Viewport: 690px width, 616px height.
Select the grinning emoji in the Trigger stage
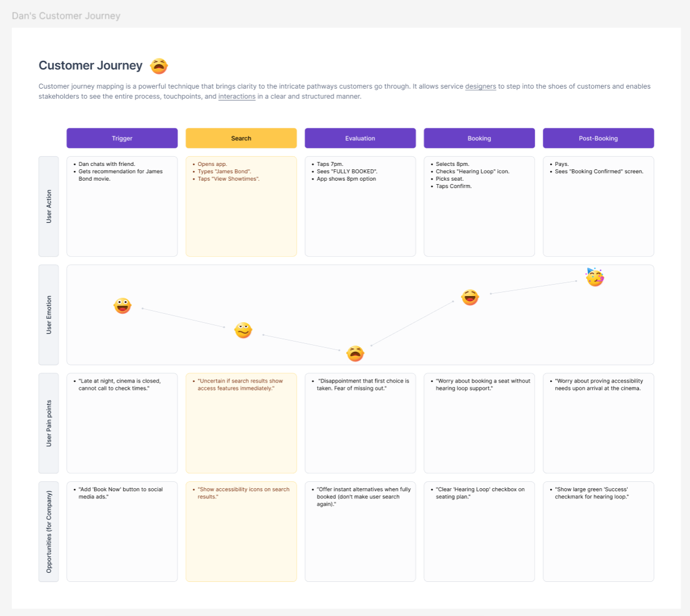(122, 306)
